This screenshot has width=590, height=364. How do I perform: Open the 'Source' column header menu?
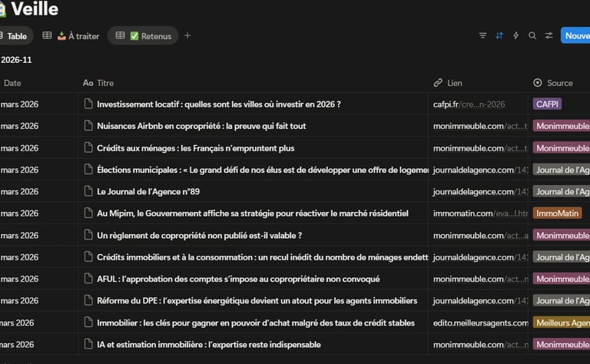559,83
